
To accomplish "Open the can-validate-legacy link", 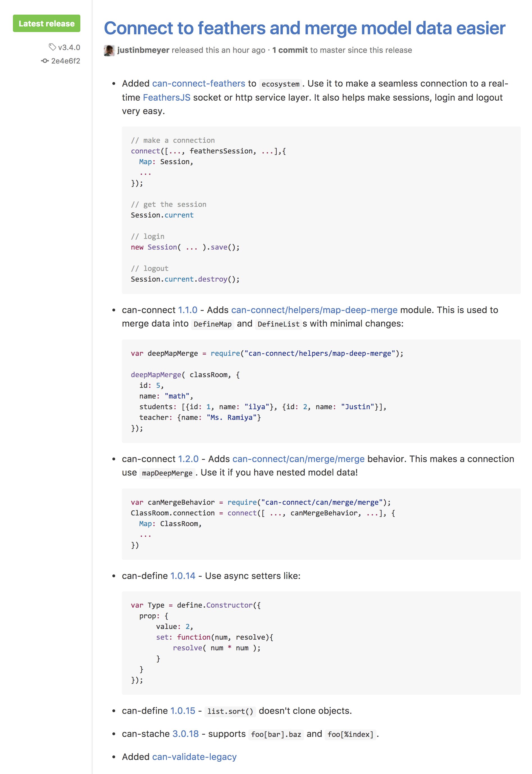I will pos(194,757).
